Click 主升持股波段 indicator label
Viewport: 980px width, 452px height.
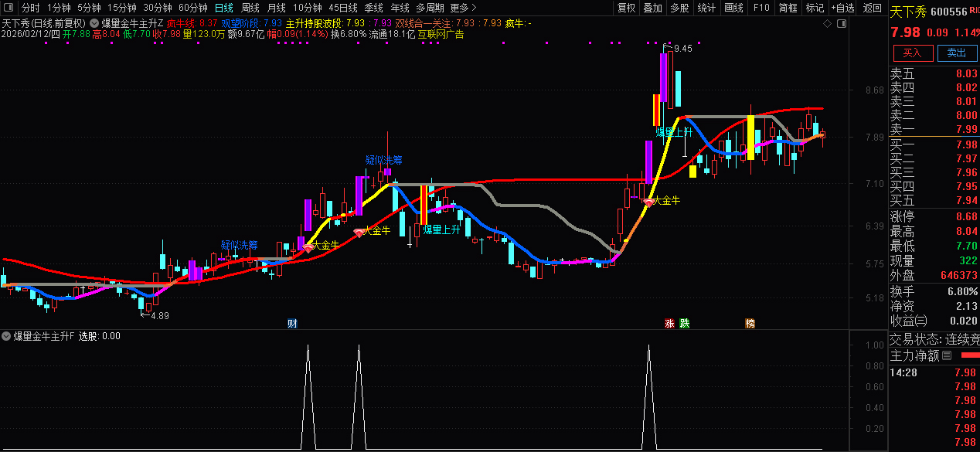click(x=314, y=23)
